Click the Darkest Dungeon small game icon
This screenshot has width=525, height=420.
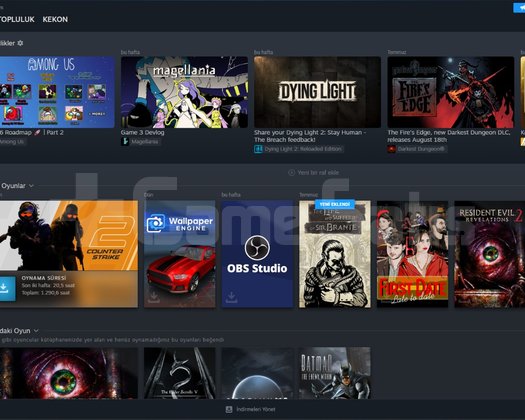[391, 149]
